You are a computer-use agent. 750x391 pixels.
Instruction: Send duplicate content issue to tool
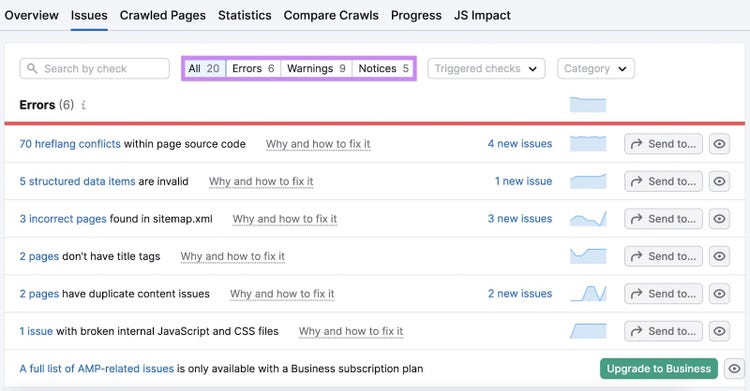pyautogui.click(x=663, y=294)
